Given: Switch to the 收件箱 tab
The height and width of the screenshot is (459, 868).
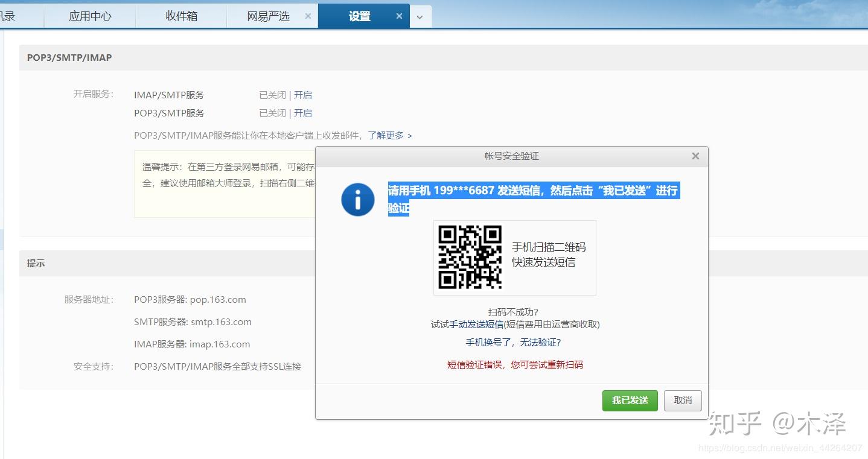Looking at the screenshot, I should [180, 16].
